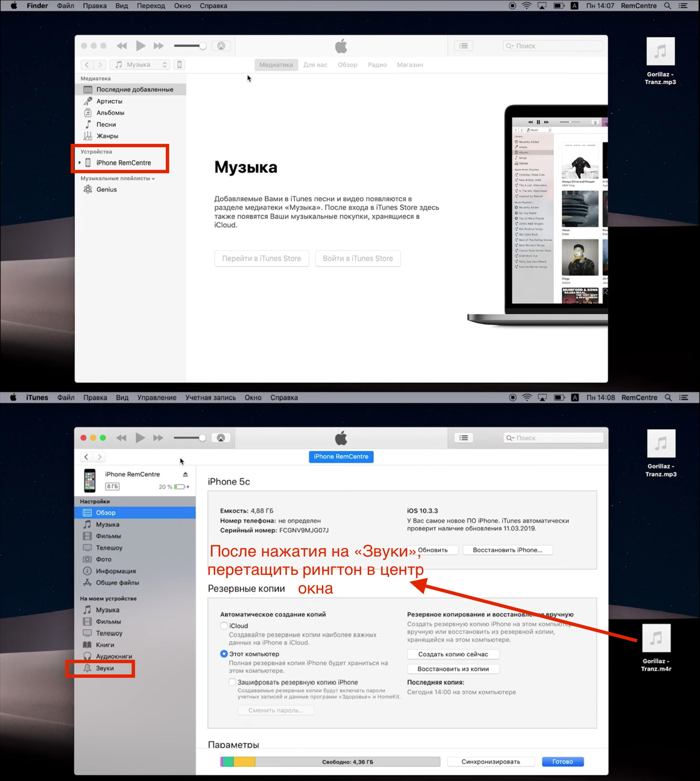Image resolution: width=700 pixels, height=781 pixels.
Task: Select Общие файлы in the settings sidebar
Action: (x=135, y=583)
